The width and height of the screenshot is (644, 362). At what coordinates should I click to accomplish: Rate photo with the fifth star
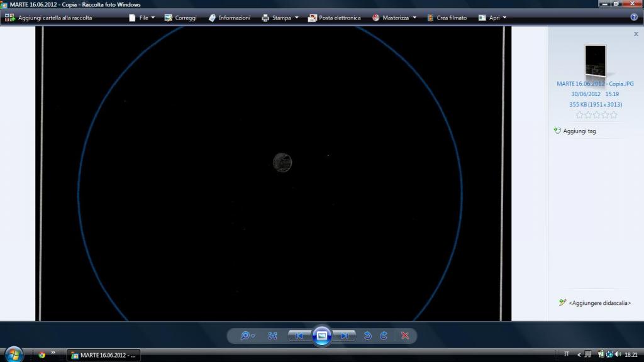click(614, 115)
